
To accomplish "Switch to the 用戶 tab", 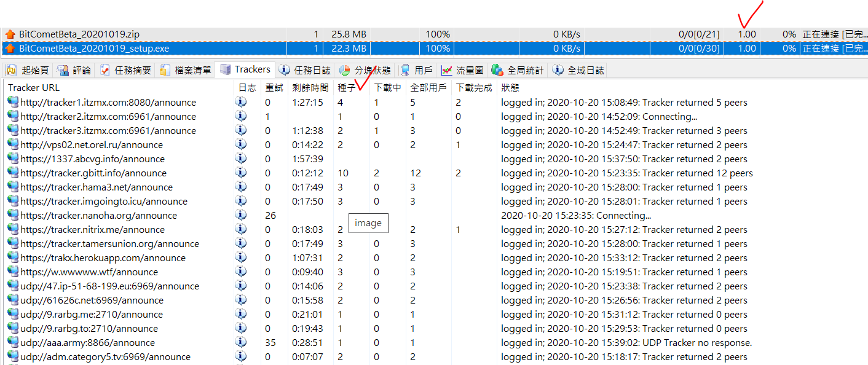I will pyautogui.click(x=416, y=70).
